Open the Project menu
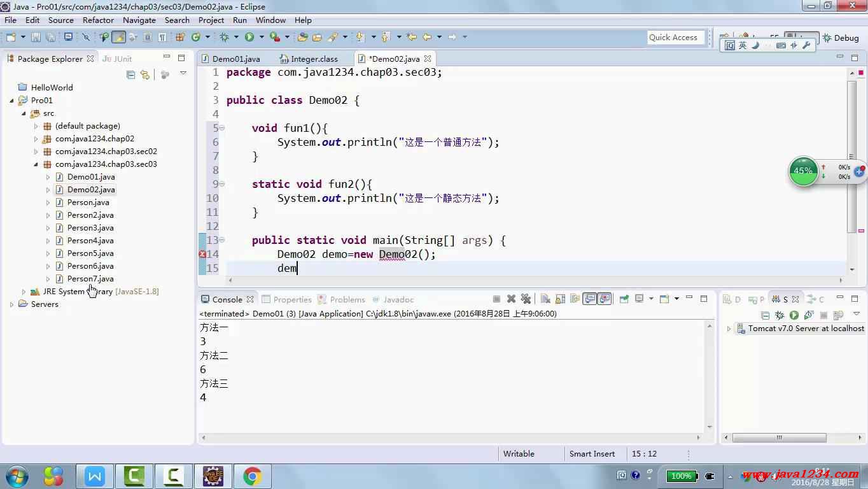This screenshot has height=489, width=868. (x=211, y=20)
